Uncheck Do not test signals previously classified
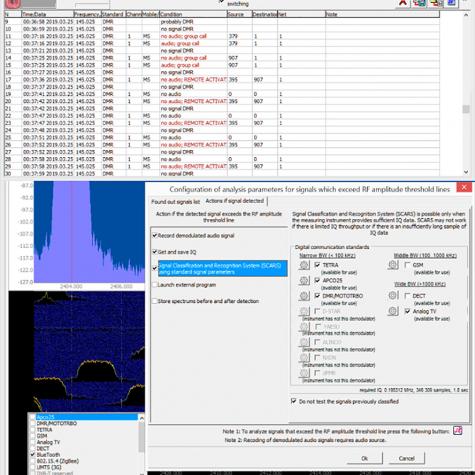475x475 pixels. click(x=294, y=401)
